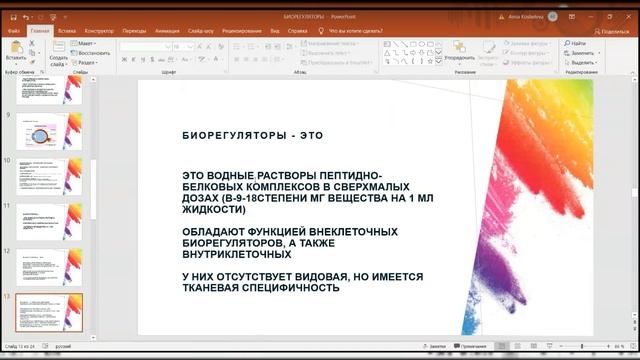Click the 'Что вы хотите сделать?' search field
The height and width of the screenshot is (360, 640).
pos(356,31)
